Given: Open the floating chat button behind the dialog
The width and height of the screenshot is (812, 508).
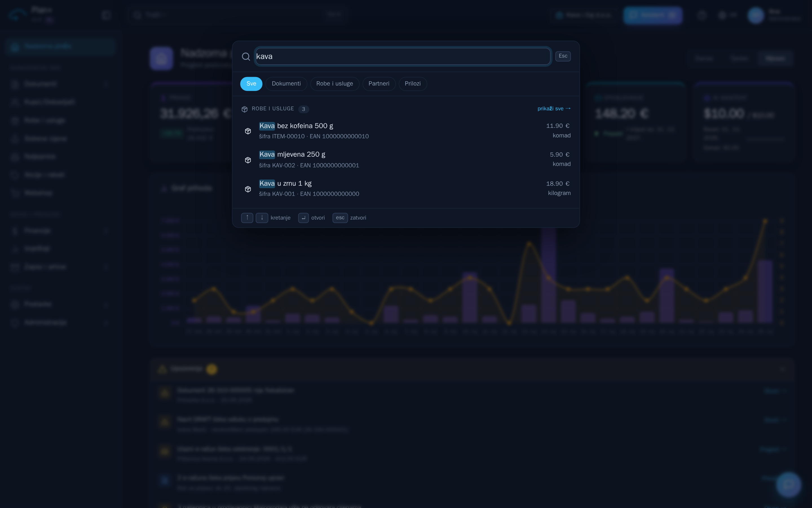Looking at the screenshot, I should click(789, 485).
